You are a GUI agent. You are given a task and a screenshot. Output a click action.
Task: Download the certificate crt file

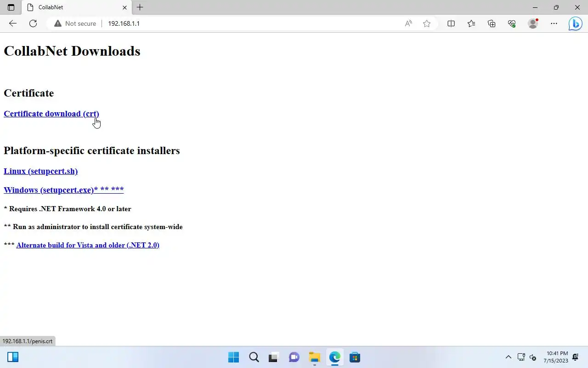tap(51, 114)
